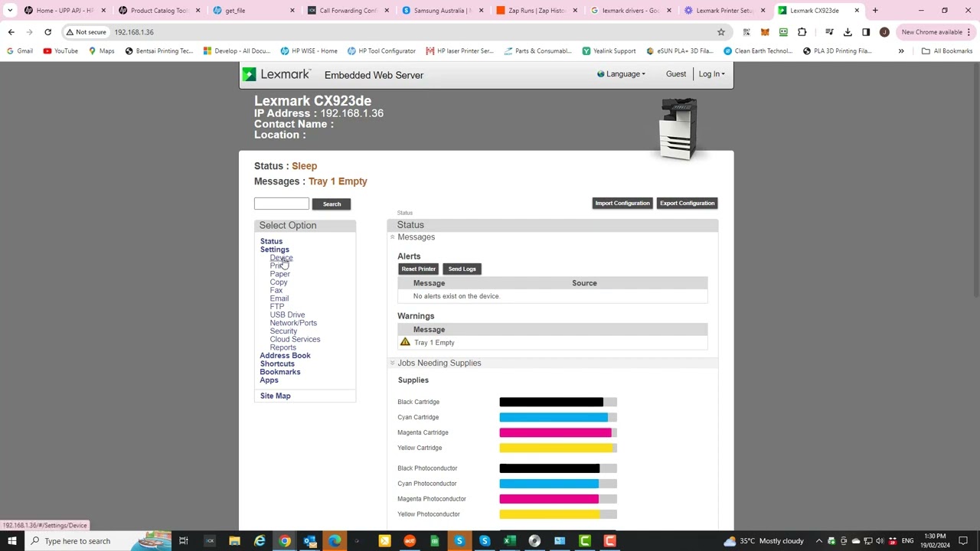This screenshot has width=980, height=551.
Task: Open the Log In dropdown
Action: (710, 74)
